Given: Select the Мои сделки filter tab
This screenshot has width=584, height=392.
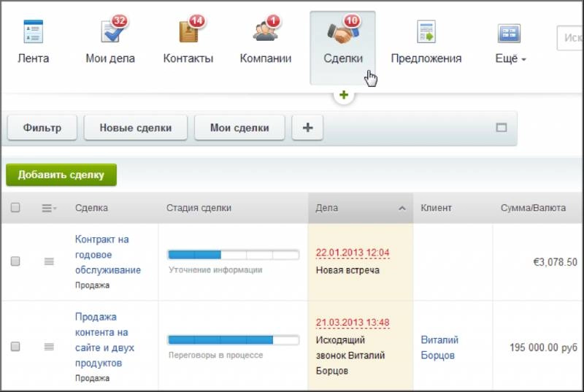Looking at the screenshot, I should pos(239,128).
